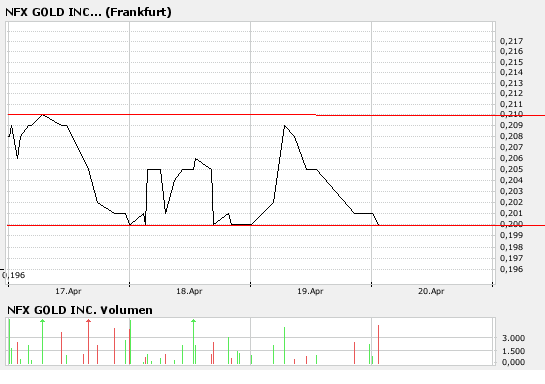Click the 1.500 volume axis label
This screenshot has height=384, width=545.
513,351
